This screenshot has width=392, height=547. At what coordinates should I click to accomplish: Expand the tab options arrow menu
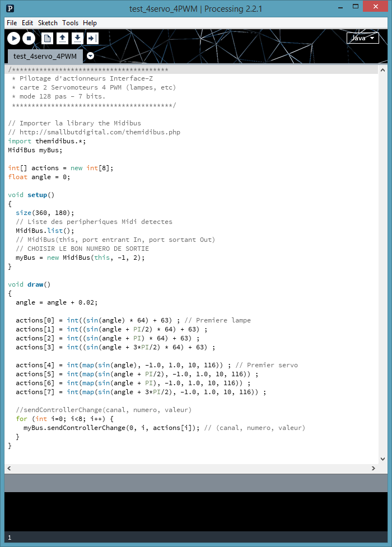pos(91,56)
